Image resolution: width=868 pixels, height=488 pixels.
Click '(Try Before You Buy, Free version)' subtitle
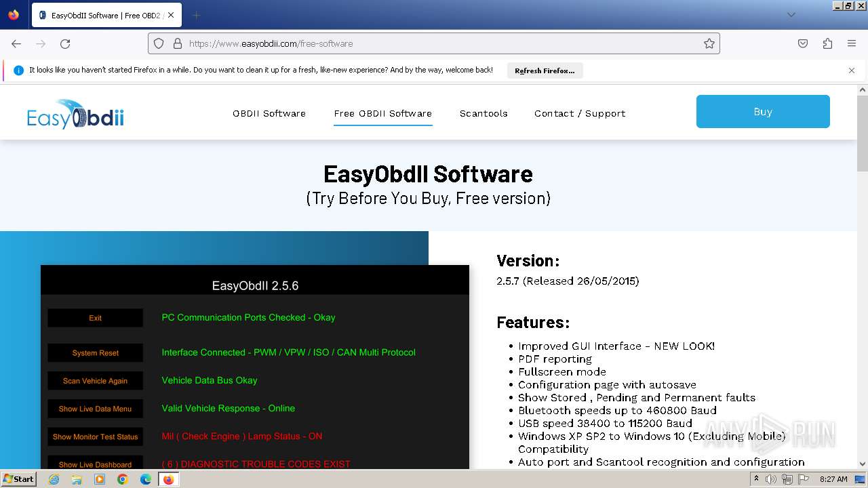click(428, 199)
